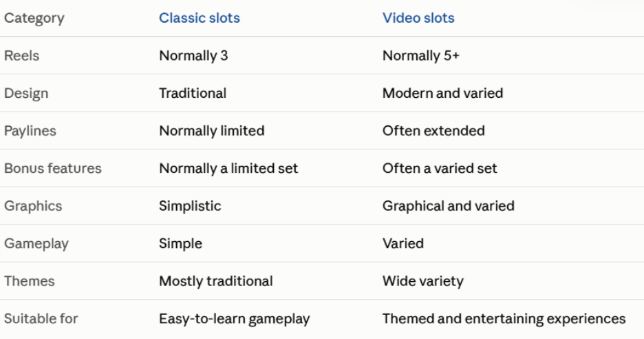Click the Graphics row label

coord(33,206)
